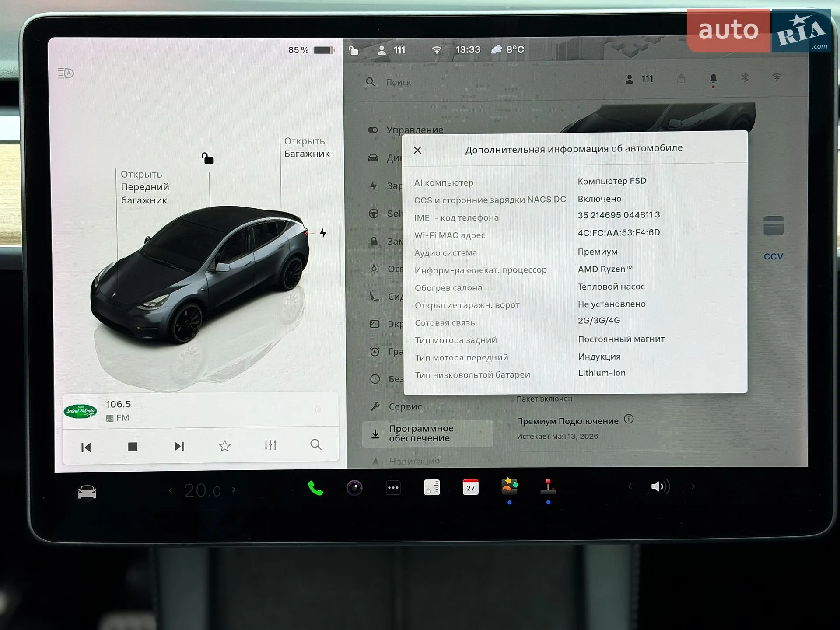The width and height of the screenshot is (840, 630).
Task: Open the charging menu with bolt icon
Action: tap(373, 185)
